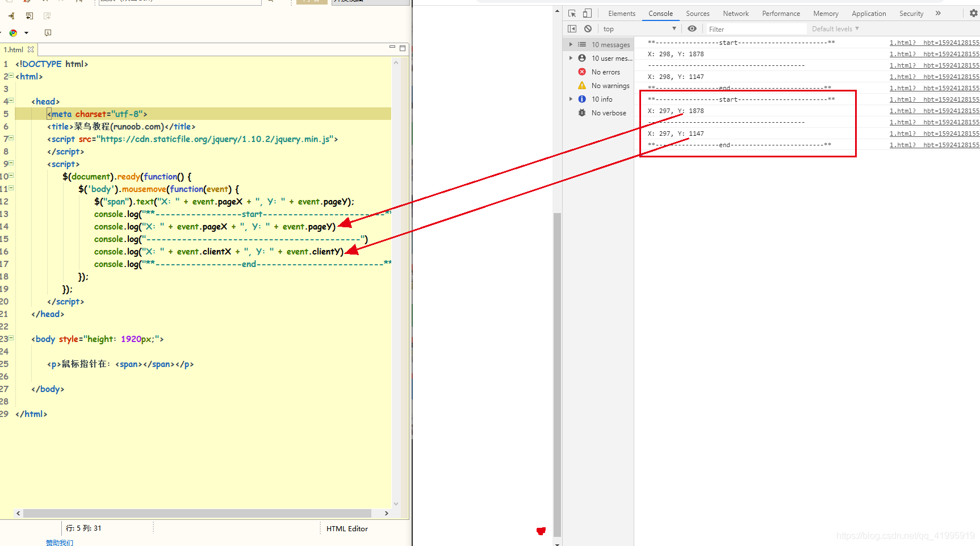Open the Security tab

pos(911,14)
